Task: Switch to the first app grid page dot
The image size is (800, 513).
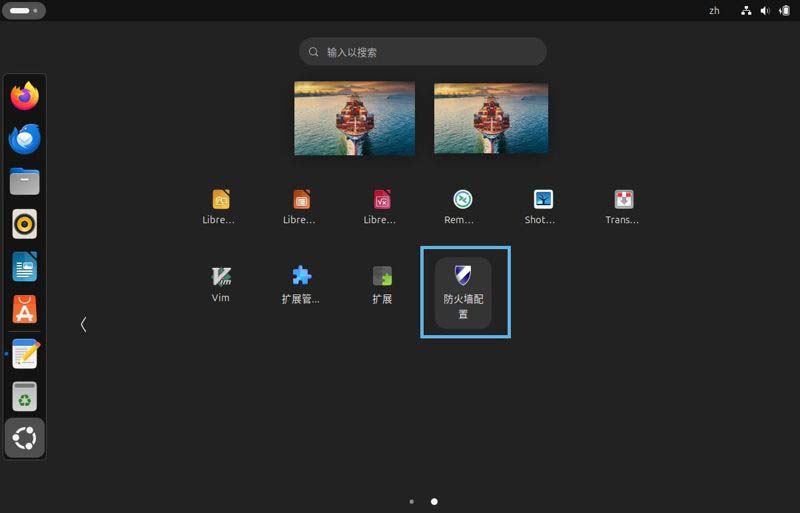Action: (412, 501)
